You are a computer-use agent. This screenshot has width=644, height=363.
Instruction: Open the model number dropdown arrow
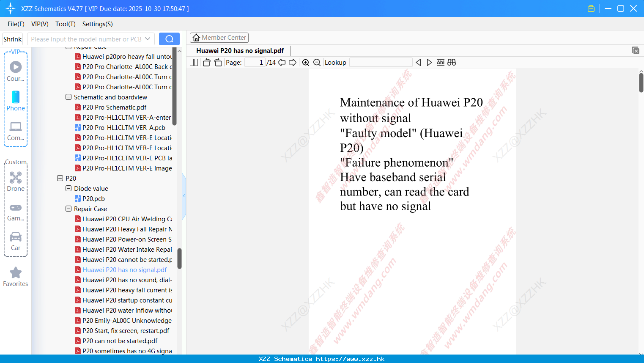point(148,39)
